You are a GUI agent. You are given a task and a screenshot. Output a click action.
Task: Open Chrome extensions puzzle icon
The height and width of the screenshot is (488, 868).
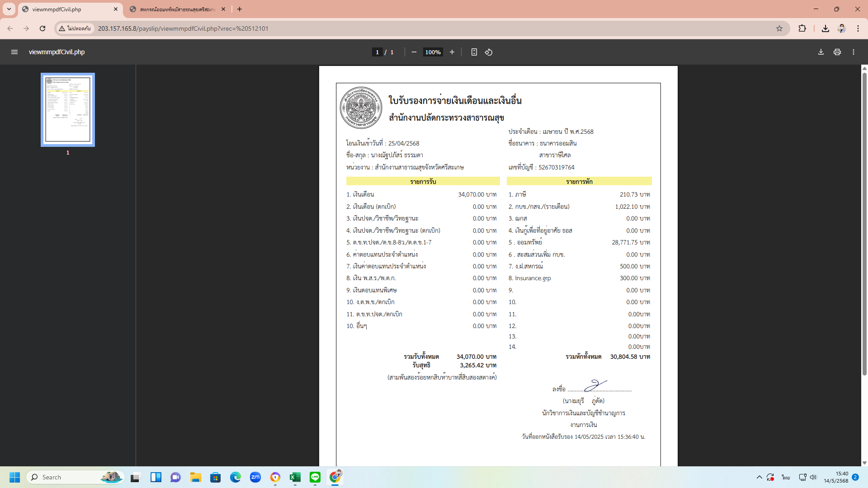(x=802, y=28)
